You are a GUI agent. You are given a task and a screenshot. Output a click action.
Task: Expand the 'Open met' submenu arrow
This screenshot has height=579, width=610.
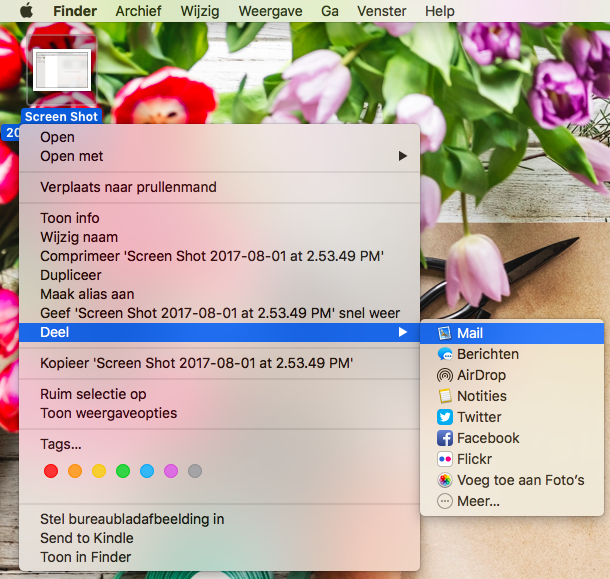click(x=403, y=156)
